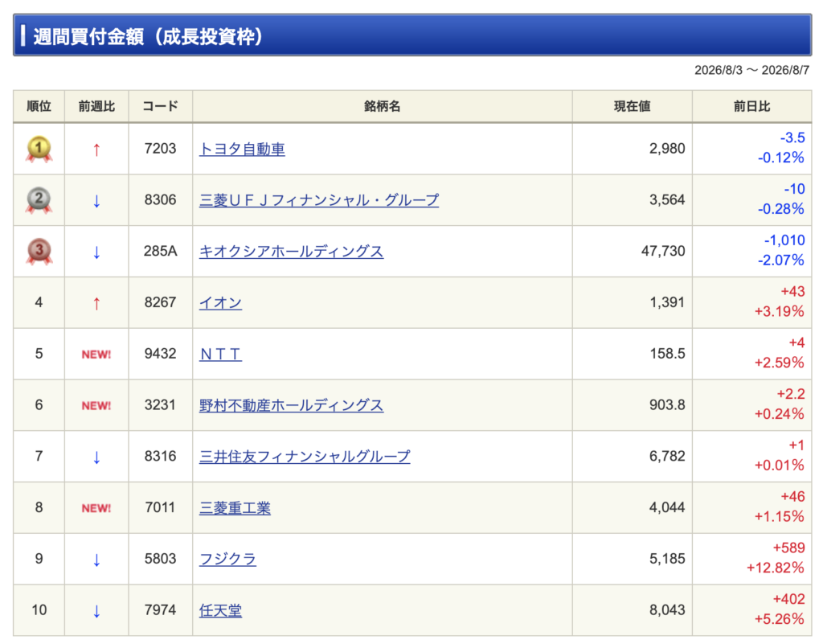
Task: Click the gold rank 1 medal icon
Action: coord(39,149)
